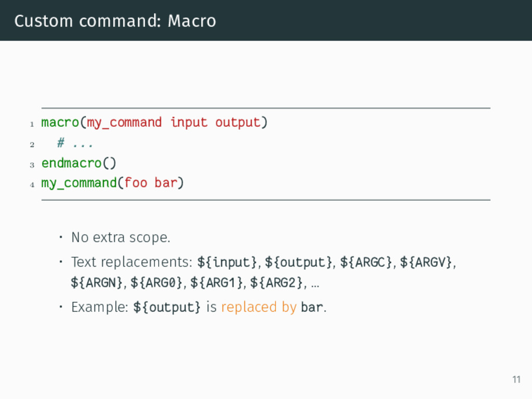
Task: Click '${ARGV}' in the text replacements list
Action: 426,262
